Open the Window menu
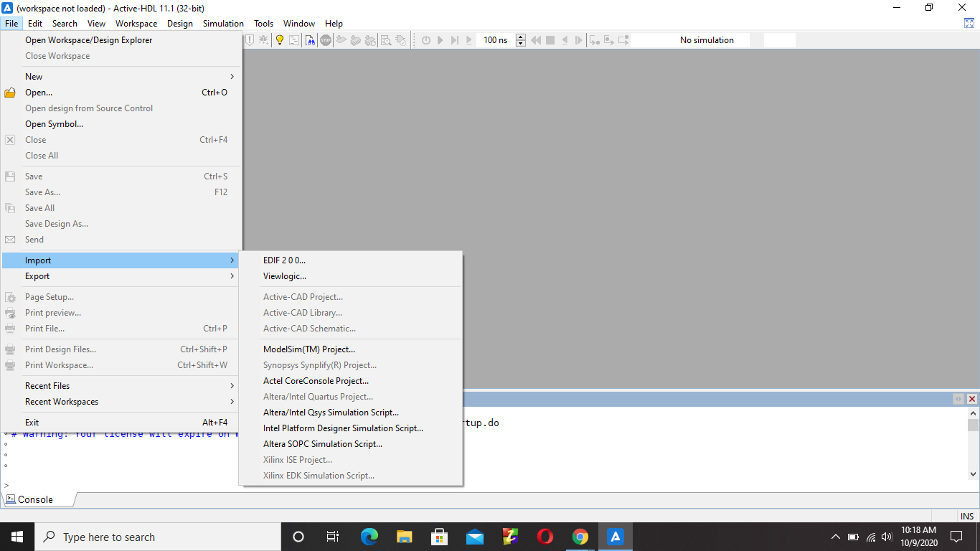 click(299, 24)
